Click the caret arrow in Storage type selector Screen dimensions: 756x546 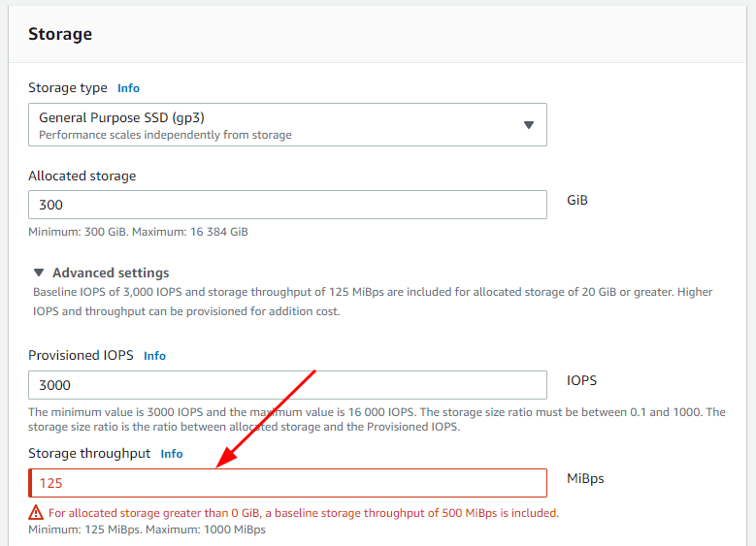pyautogui.click(x=529, y=125)
